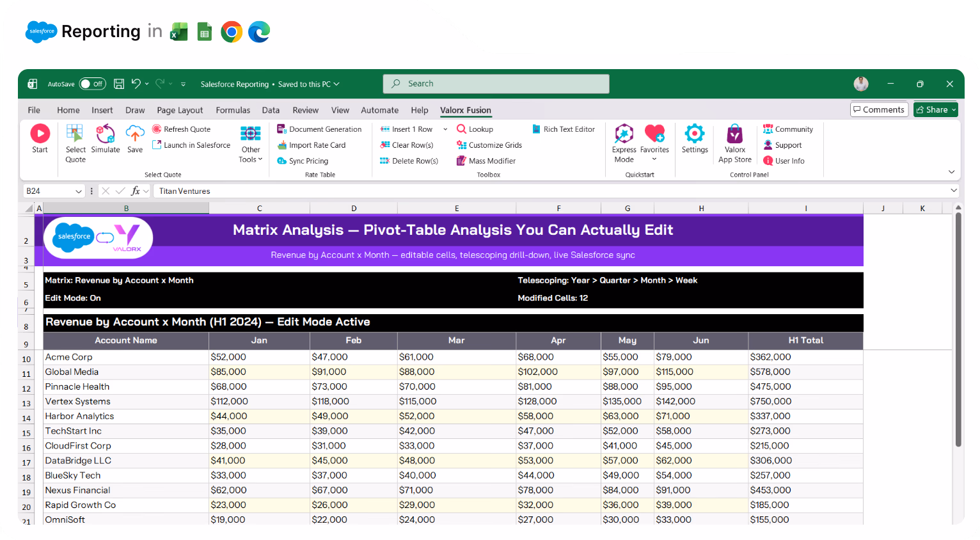Open the Favorites dropdown arrow

coord(654,157)
